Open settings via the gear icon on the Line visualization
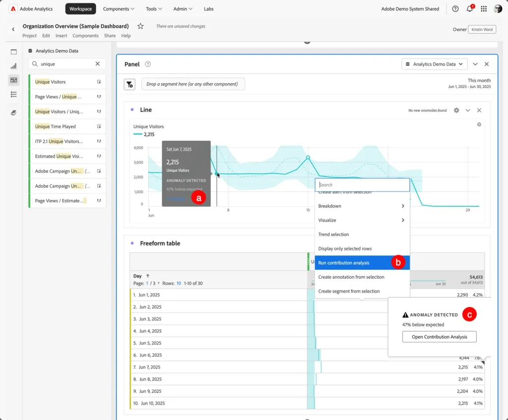 tap(456, 110)
